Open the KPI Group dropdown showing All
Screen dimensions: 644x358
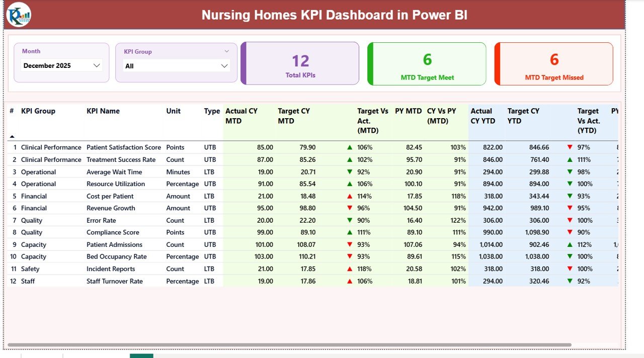[177, 66]
